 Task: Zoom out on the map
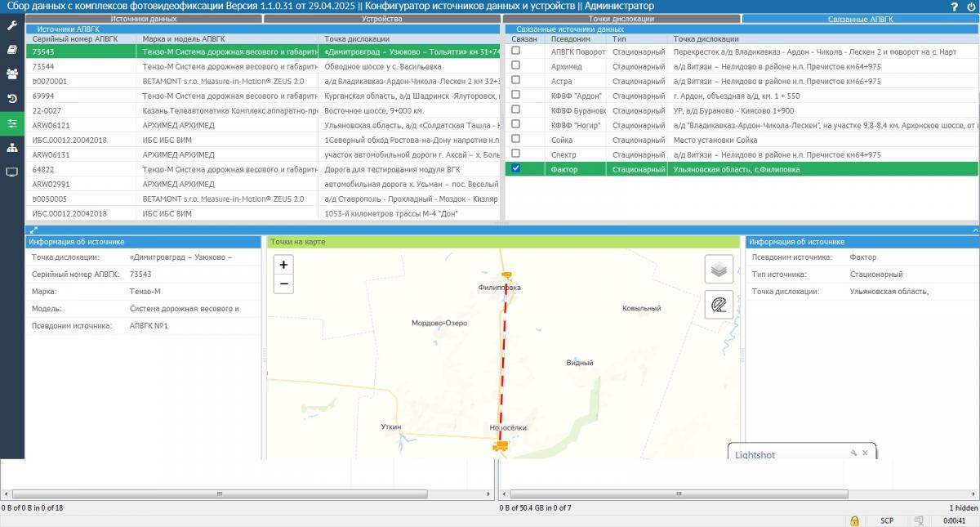(283, 284)
